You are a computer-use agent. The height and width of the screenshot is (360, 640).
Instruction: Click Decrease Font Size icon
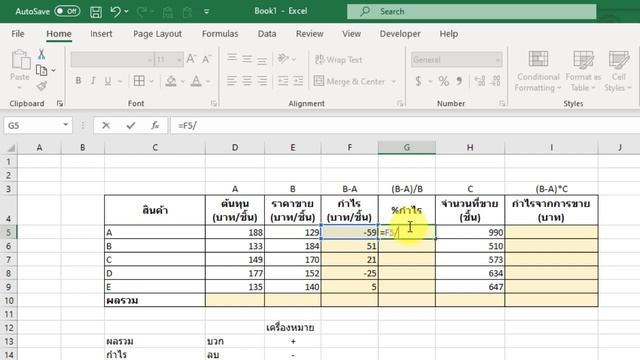[x=207, y=60]
